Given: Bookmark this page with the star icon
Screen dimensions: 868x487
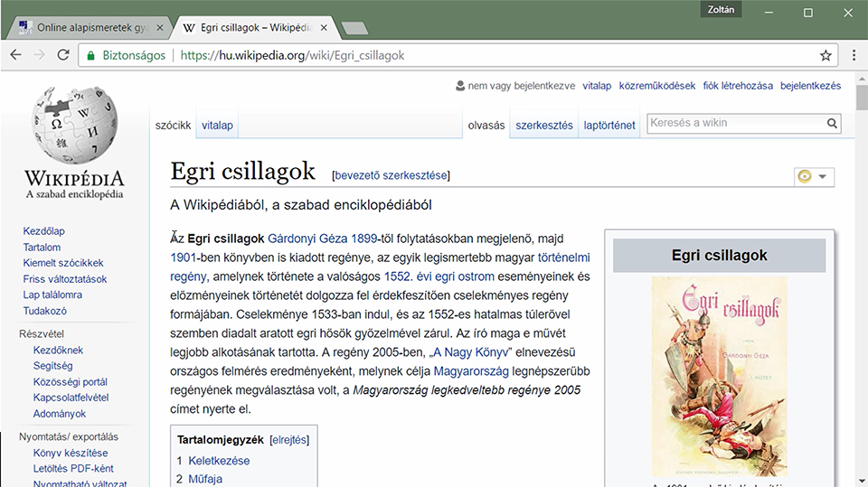Looking at the screenshot, I should (826, 55).
